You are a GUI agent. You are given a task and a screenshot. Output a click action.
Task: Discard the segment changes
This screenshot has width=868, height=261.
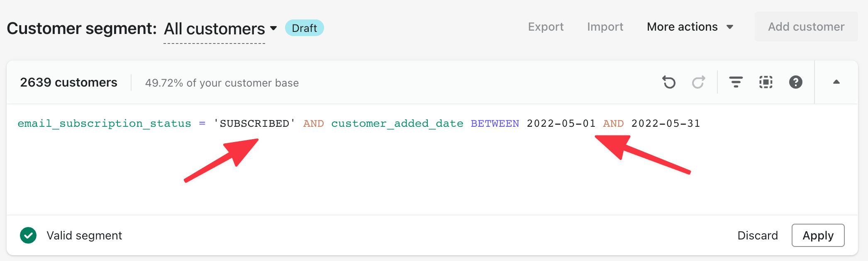(x=758, y=235)
